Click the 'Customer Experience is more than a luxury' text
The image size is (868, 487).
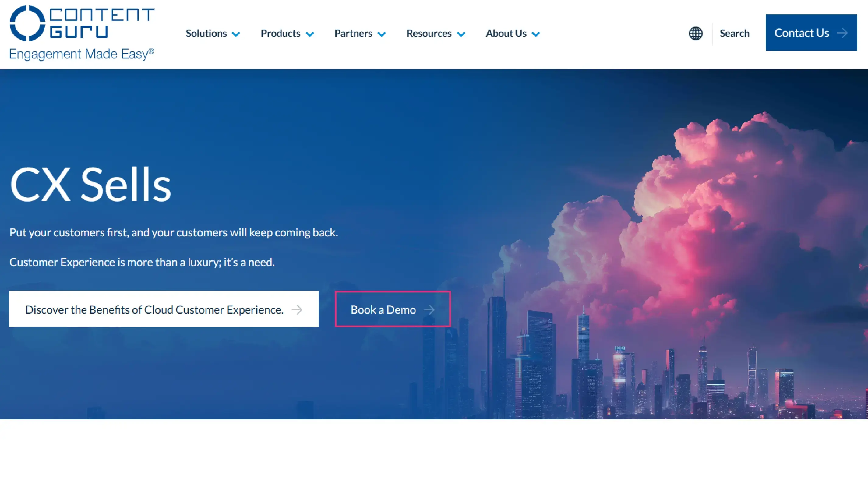pos(115,262)
